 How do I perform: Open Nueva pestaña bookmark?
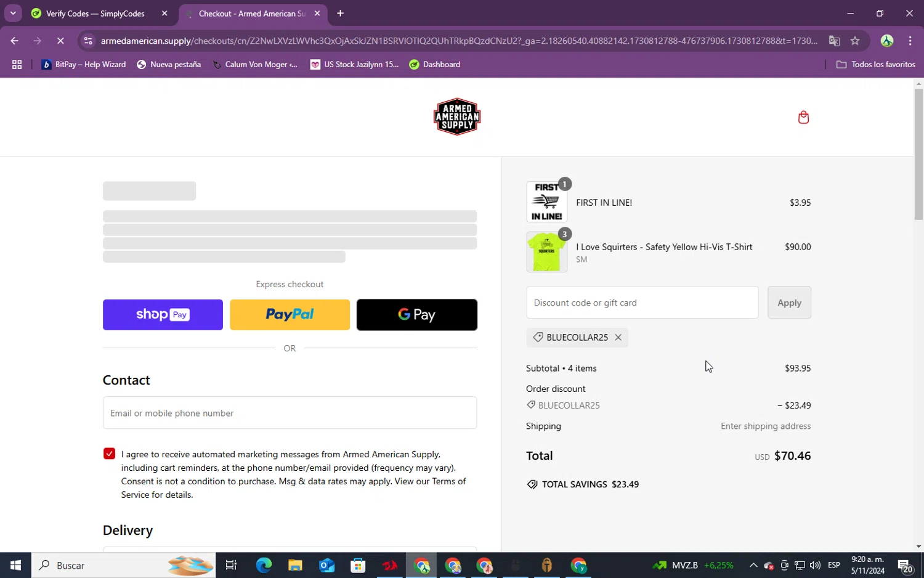169,64
